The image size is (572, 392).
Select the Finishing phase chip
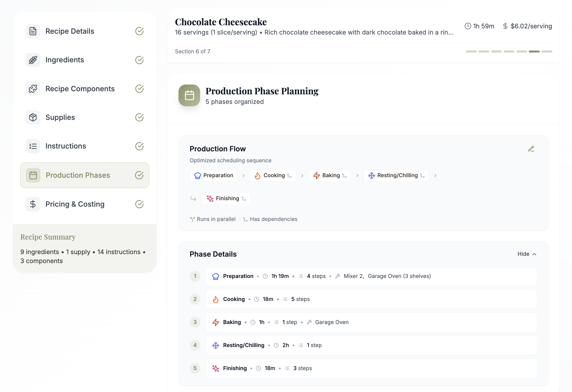point(226,198)
